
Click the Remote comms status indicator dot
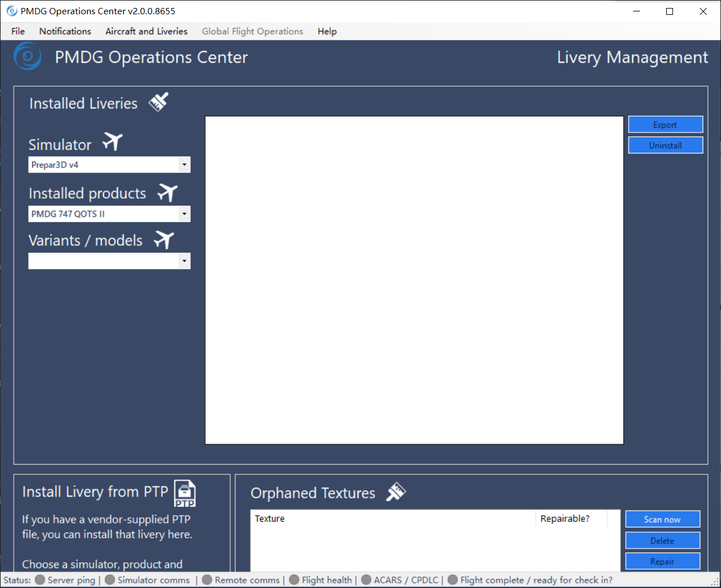207,579
